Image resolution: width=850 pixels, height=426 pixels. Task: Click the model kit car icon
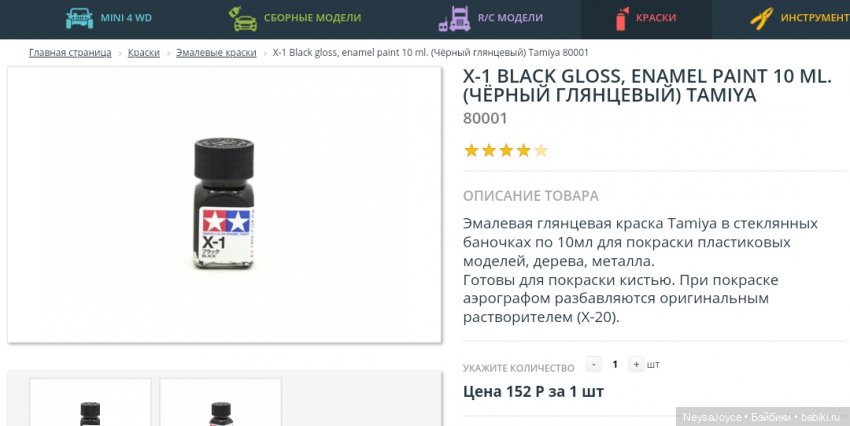coord(243,18)
